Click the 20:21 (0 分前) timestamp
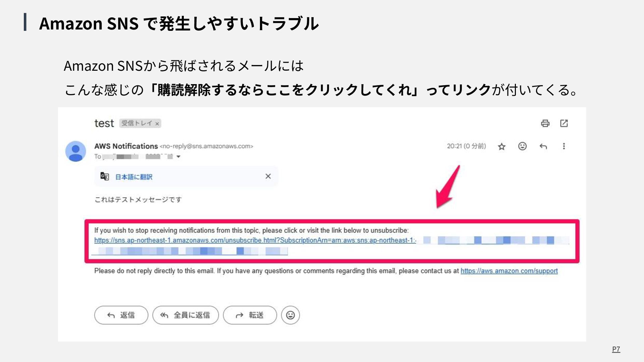 coord(466,146)
